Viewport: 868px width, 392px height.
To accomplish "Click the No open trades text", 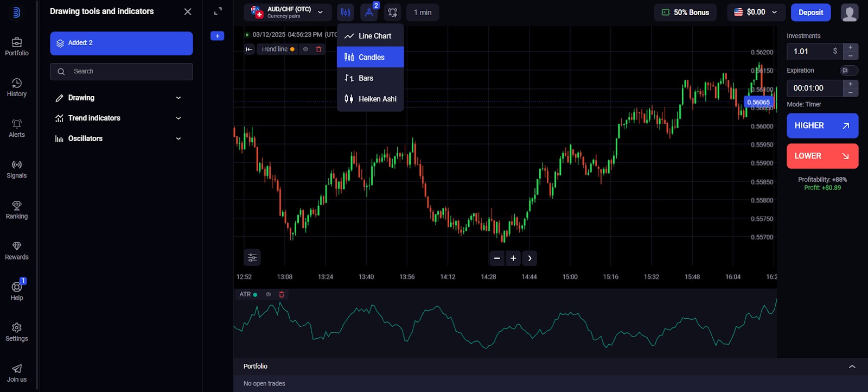I will pyautogui.click(x=264, y=383).
